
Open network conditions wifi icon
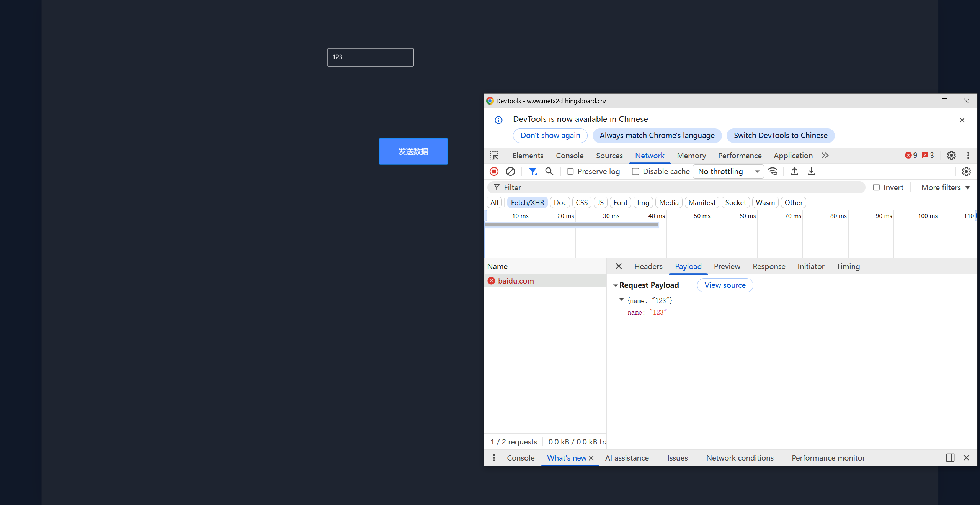click(x=773, y=171)
